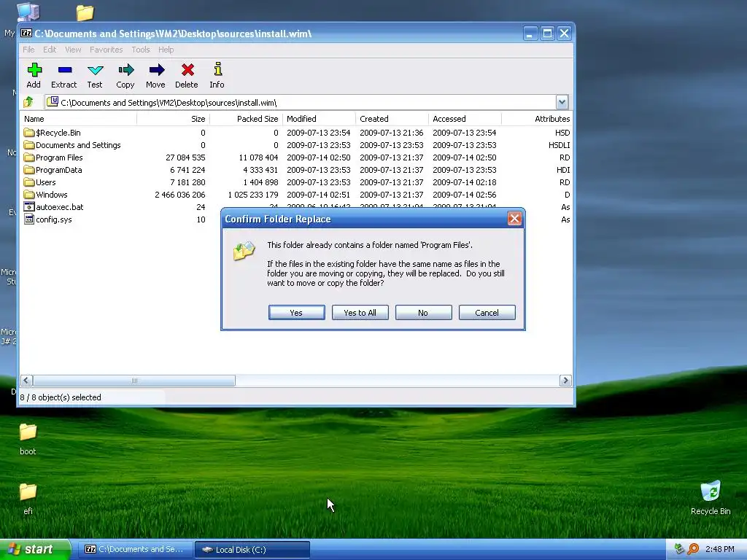Viewport: 747px width, 560px height.
Task: Click Users modified date 2009-07-13 23:53
Action: (318, 182)
